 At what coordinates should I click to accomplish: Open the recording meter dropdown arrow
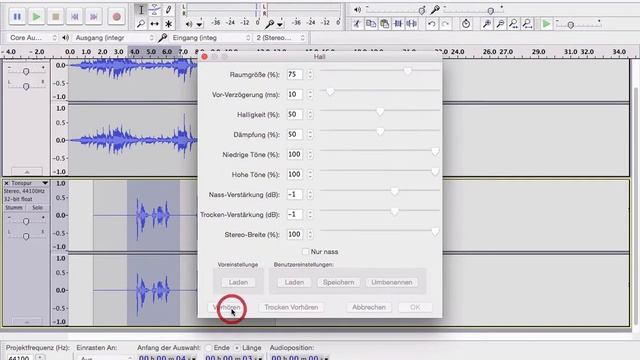point(280,24)
